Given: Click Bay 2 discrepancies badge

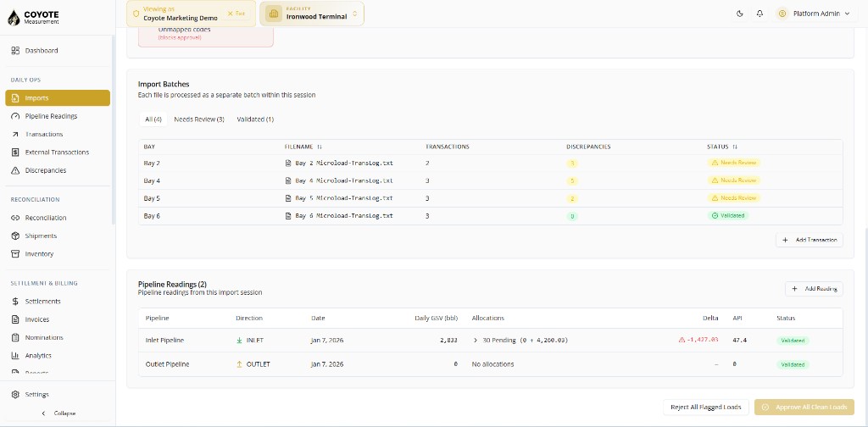Looking at the screenshot, I should 572,164.
